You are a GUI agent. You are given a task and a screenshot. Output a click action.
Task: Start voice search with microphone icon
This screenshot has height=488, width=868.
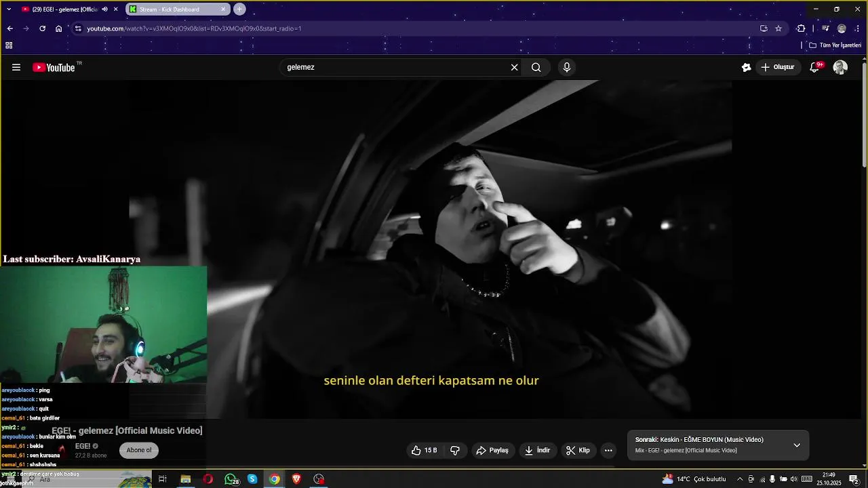[x=567, y=67]
